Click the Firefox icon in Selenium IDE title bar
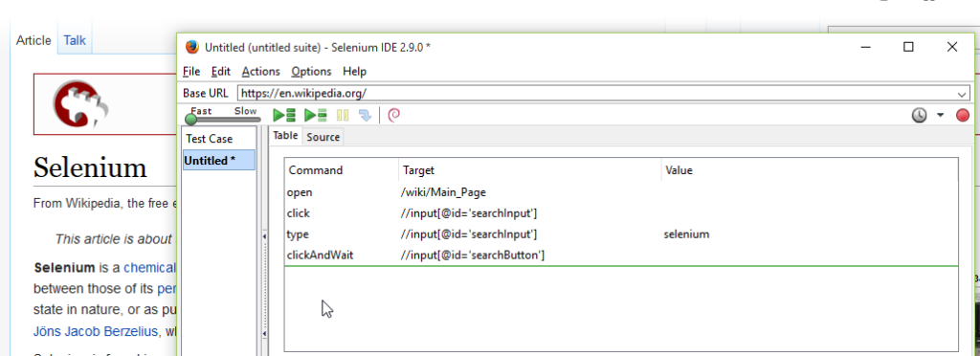Viewport: 980px width, 356px height. (191, 47)
